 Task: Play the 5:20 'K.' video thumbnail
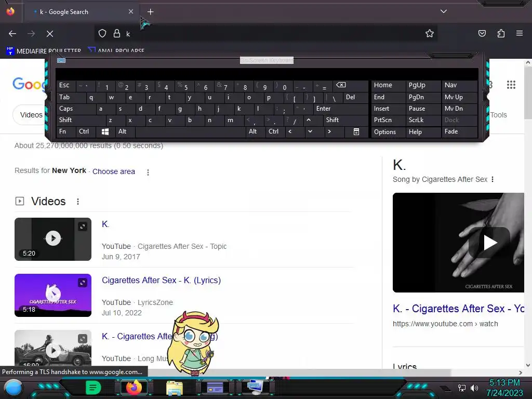point(53,239)
